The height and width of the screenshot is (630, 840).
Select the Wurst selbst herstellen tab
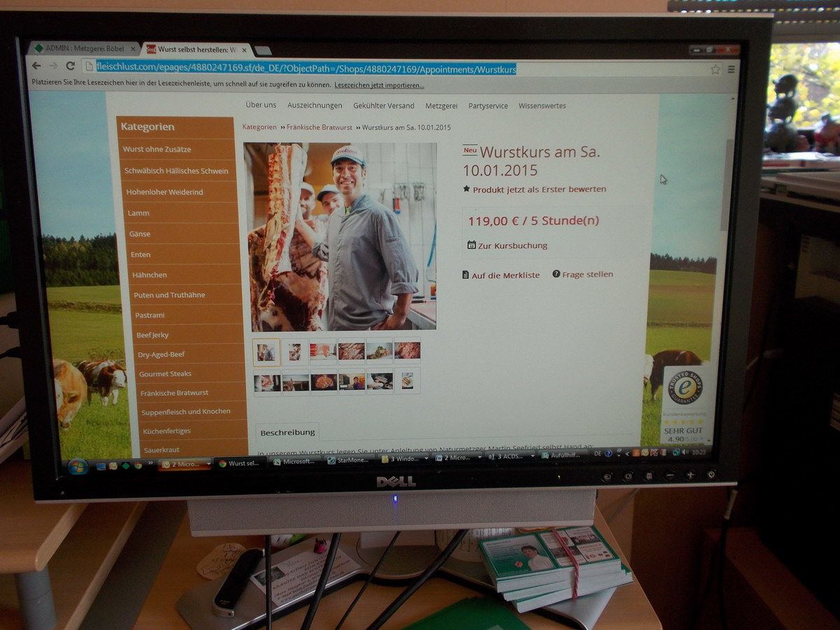(x=196, y=50)
